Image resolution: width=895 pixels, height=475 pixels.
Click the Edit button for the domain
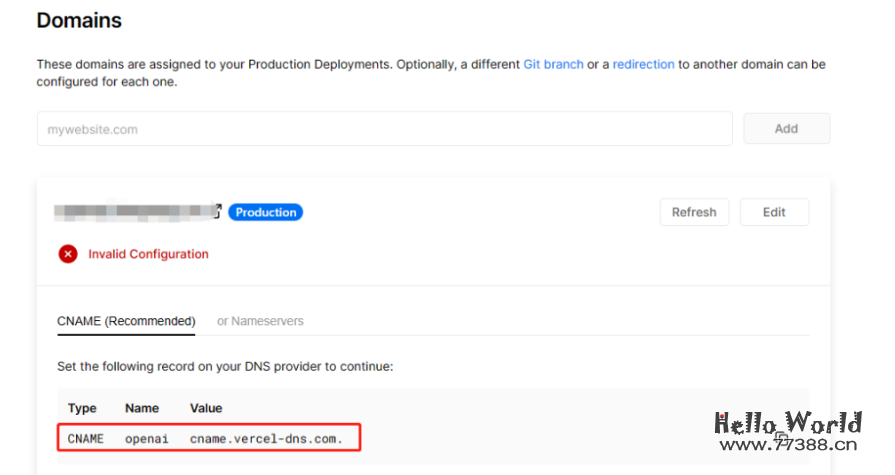coord(774,212)
